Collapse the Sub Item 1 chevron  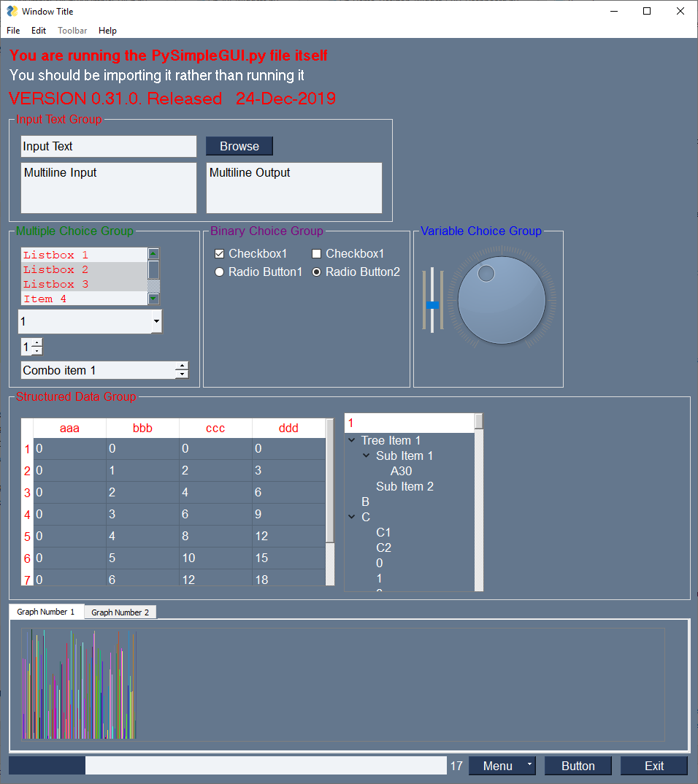(x=366, y=456)
